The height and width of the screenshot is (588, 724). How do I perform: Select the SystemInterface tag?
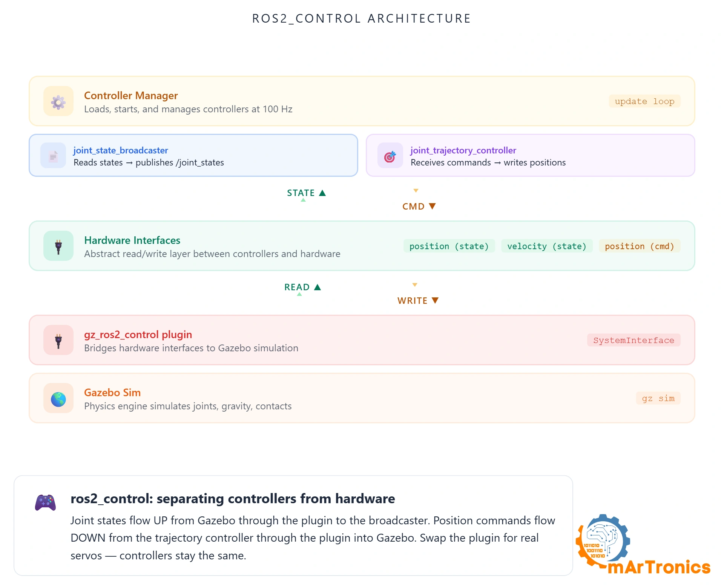click(x=633, y=340)
